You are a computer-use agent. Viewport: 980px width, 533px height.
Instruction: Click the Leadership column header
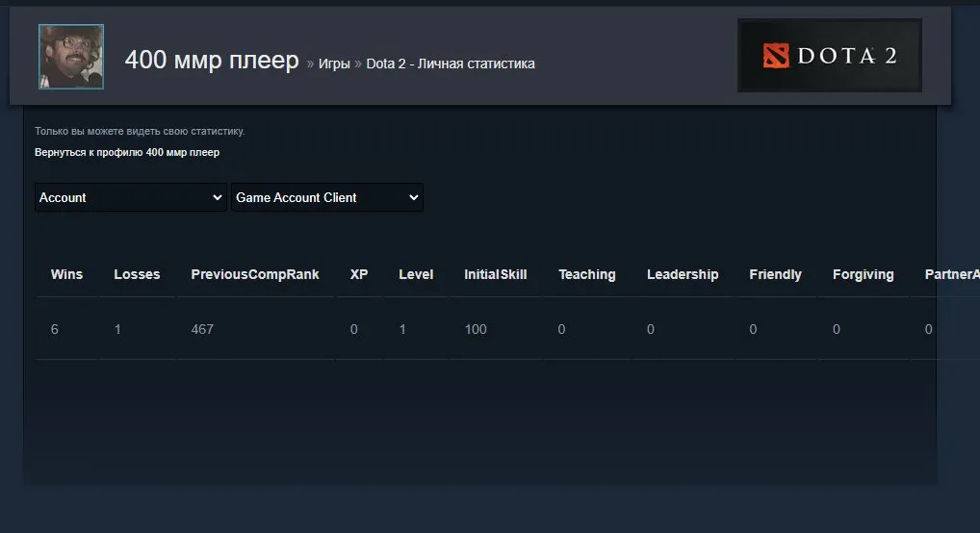[x=683, y=274]
